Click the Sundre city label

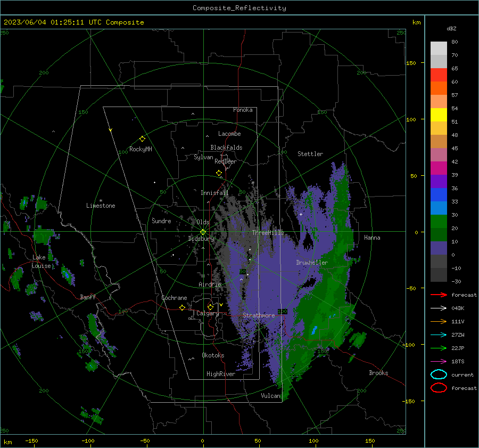click(x=161, y=221)
